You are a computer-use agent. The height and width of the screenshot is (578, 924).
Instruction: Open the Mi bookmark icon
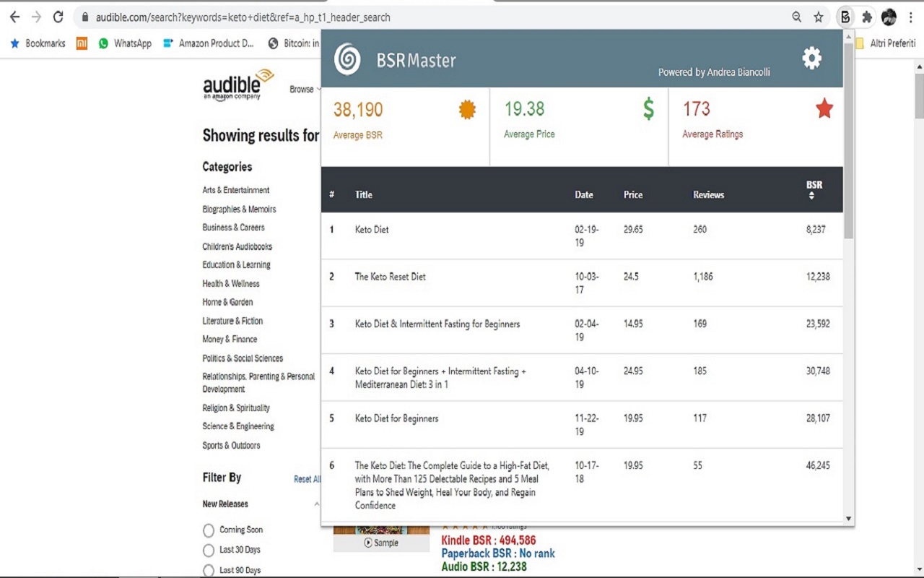click(82, 43)
